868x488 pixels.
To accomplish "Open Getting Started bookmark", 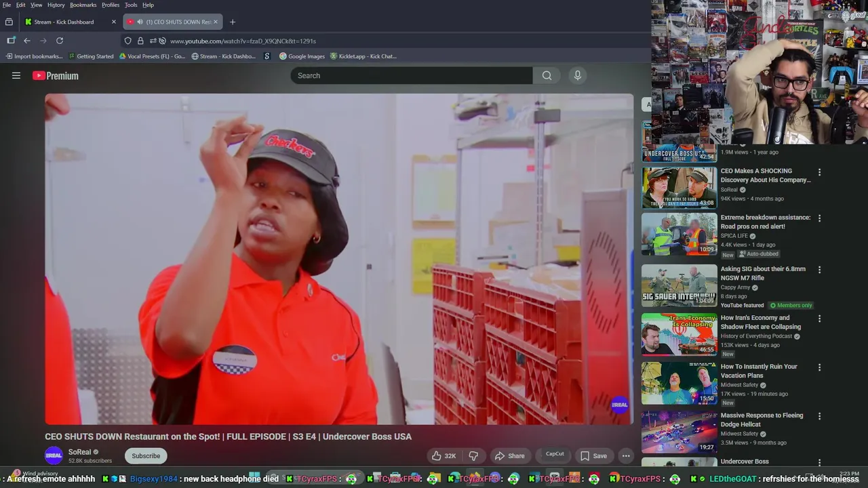I will (91, 56).
